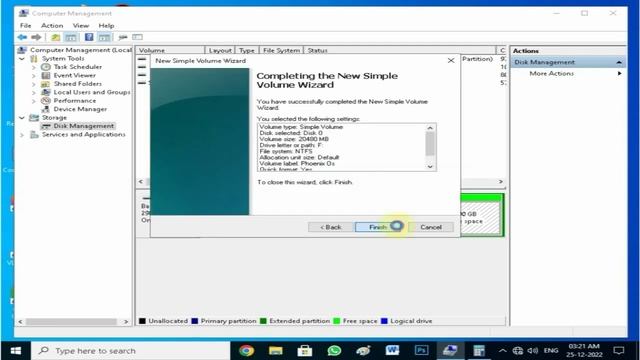Viewport: 640px width, 360px height.
Task: Click the Computer Management taskbar icon
Action: tap(450, 350)
